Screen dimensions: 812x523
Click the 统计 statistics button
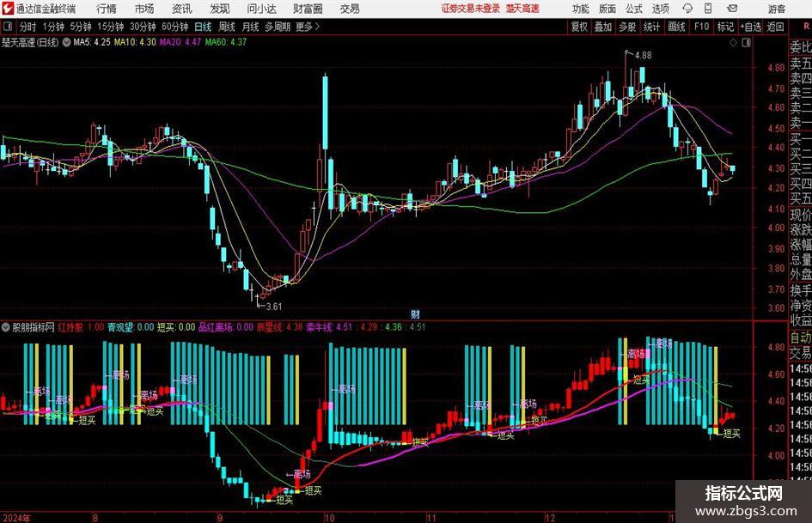coord(651,27)
